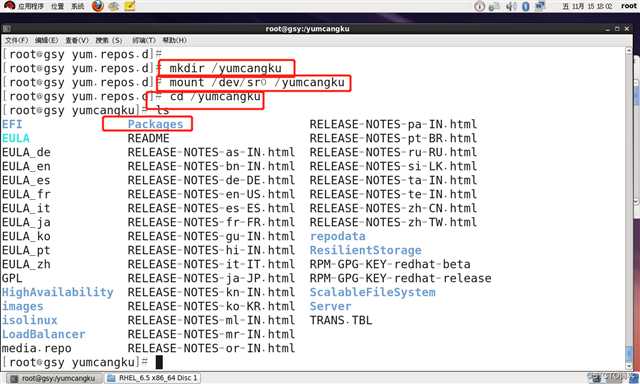Click the images directory name
This screenshot has width=640, height=384.
pos(22,306)
